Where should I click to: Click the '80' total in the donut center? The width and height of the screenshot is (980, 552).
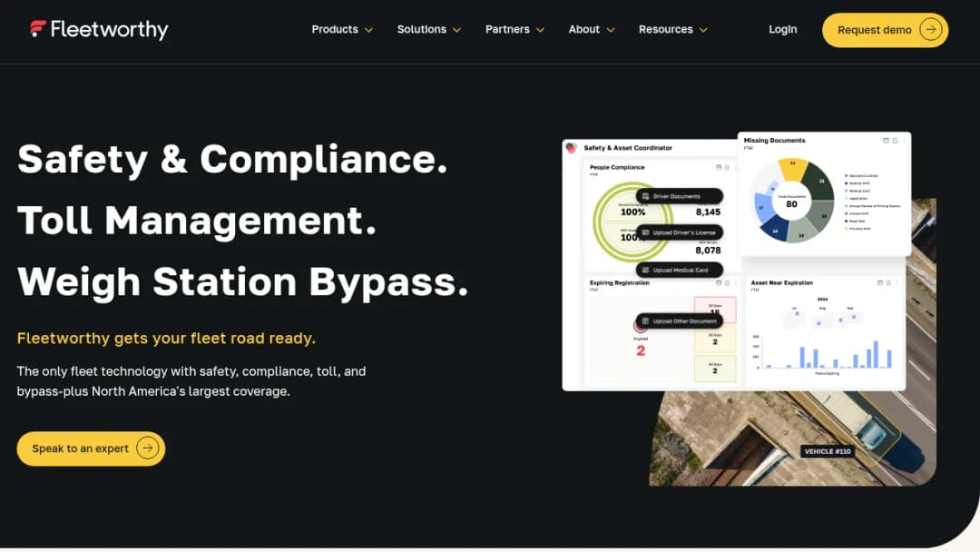click(792, 203)
